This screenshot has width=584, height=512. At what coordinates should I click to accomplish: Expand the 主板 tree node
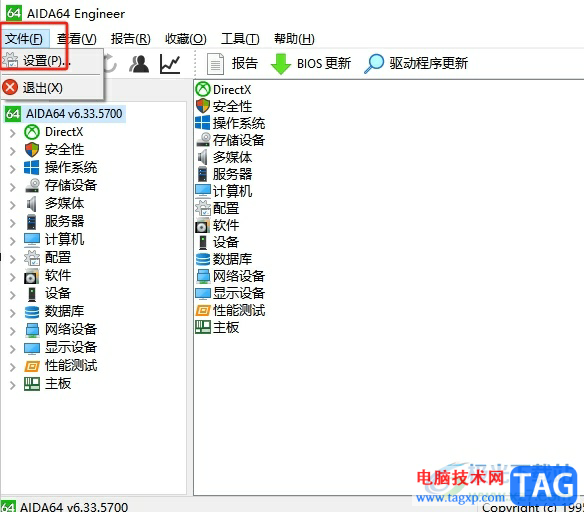coord(12,384)
